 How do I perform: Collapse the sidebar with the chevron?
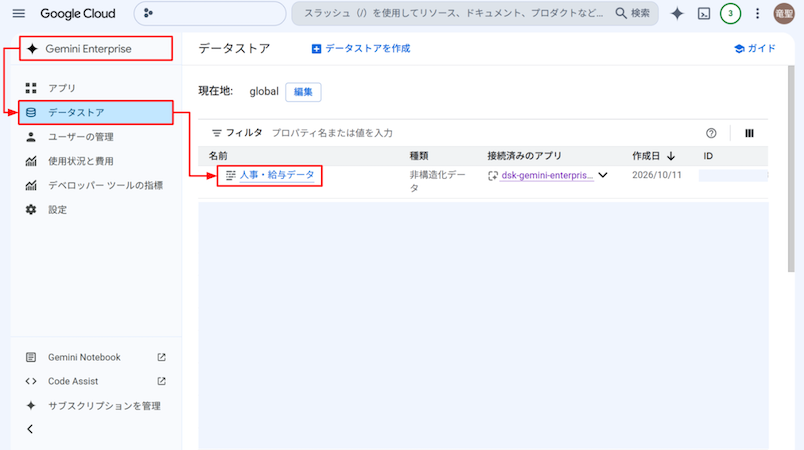tap(30, 429)
